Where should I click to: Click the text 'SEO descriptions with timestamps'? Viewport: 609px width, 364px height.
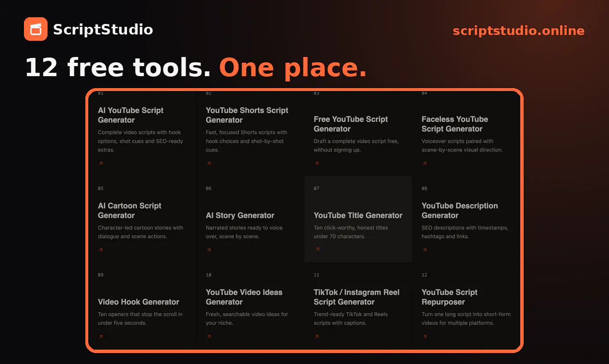(465, 228)
